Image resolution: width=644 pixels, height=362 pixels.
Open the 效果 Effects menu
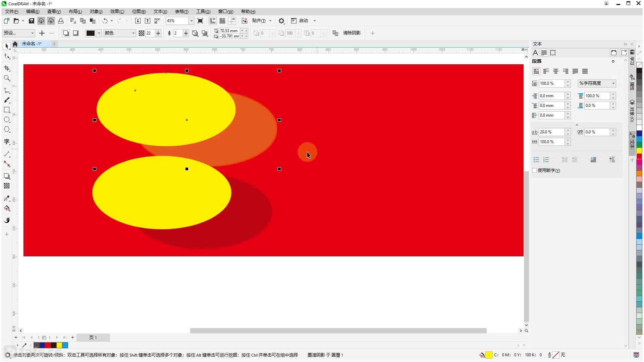point(117,11)
